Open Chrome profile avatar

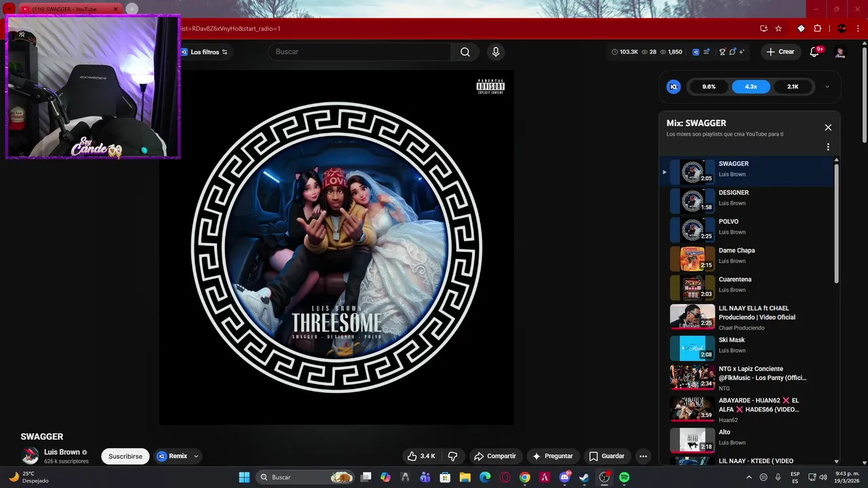842,28
